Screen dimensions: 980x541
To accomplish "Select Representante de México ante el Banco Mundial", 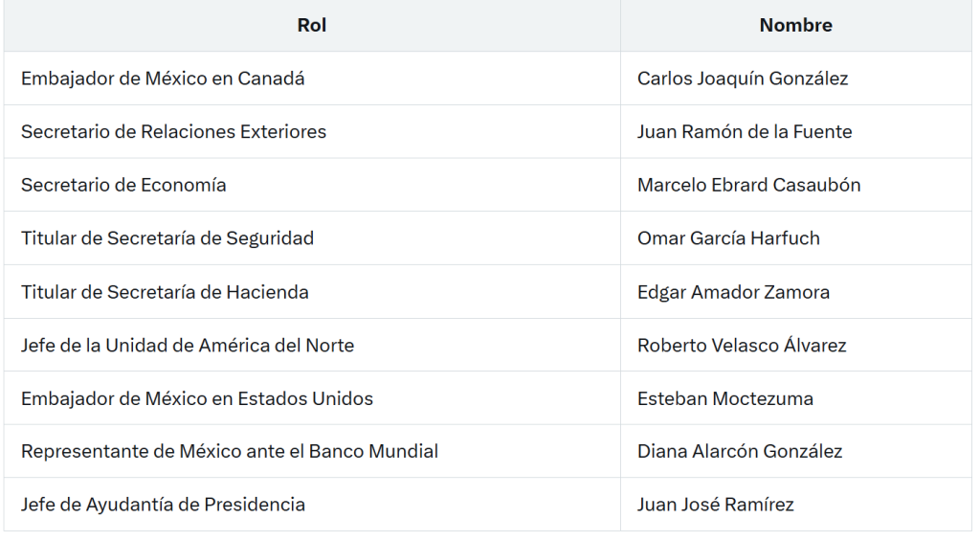I will tap(230, 451).
